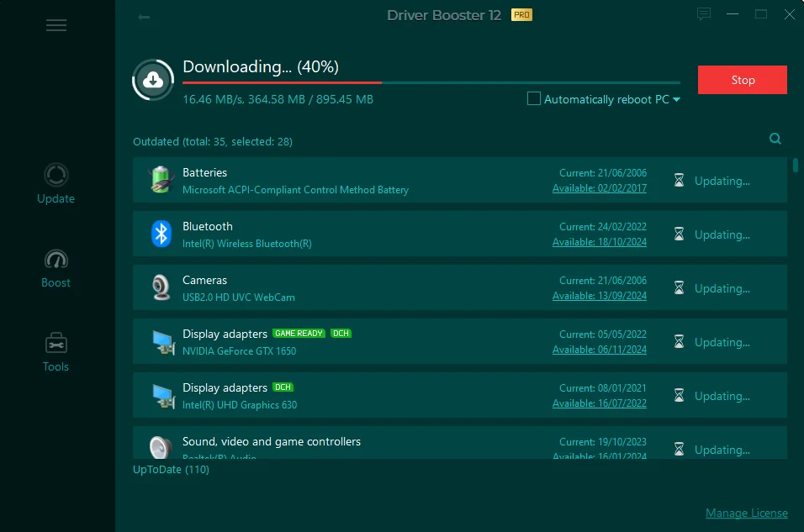804x532 pixels.
Task: Click Updating status in Bluetooth row
Action: pyautogui.click(x=722, y=234)
